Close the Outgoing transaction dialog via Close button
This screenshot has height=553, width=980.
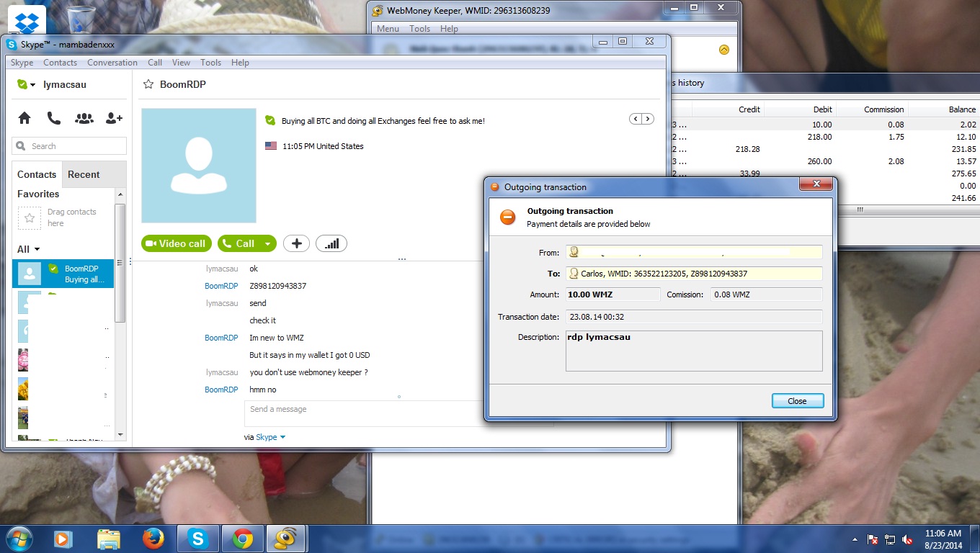pos(797,401)
